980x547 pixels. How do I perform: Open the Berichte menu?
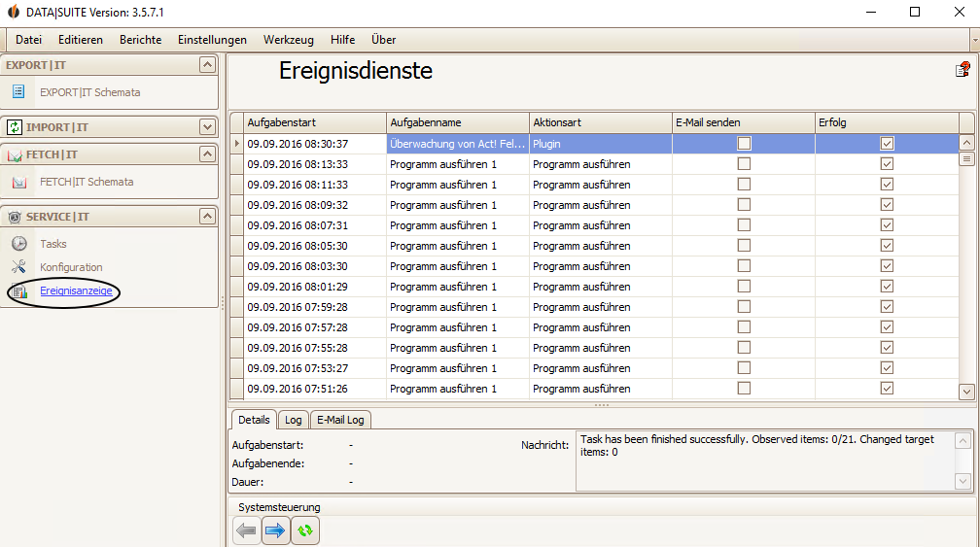[140, 40]
